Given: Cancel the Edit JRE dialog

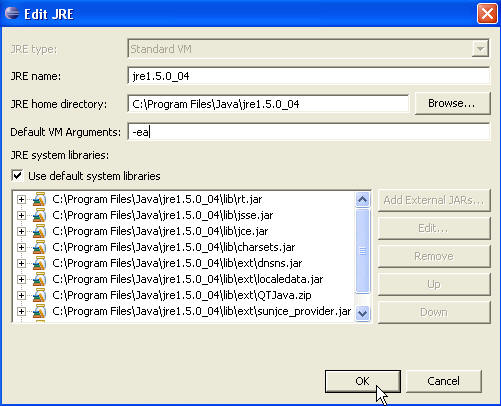Looking at the screenshot, I should click(x=444, y=381).
